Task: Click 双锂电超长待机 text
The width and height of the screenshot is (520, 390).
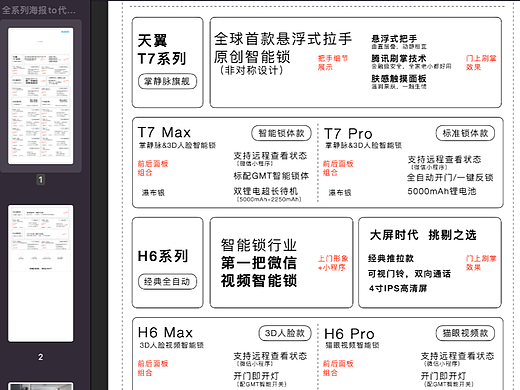Action: pyautogui.click(x=266, y=191)
